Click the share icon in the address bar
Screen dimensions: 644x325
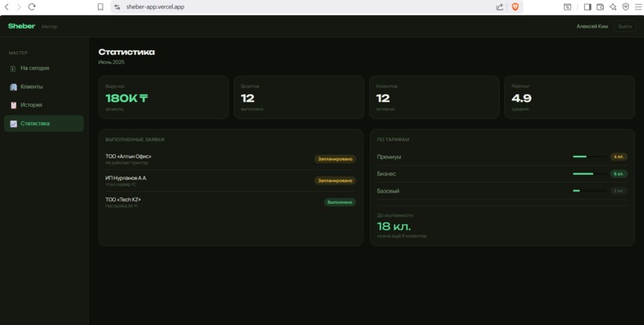pos(499,6)
